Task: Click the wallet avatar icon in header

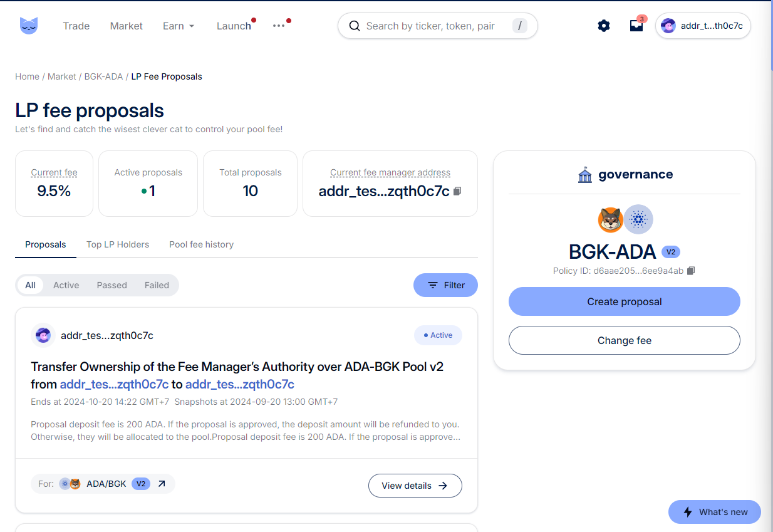Action: [x=668, y=26]
